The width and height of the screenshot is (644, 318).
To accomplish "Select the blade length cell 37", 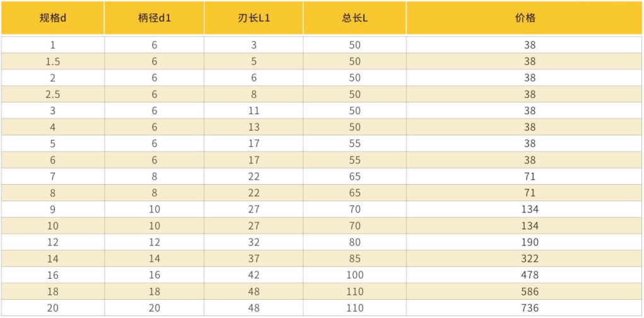I will (254, 259).
